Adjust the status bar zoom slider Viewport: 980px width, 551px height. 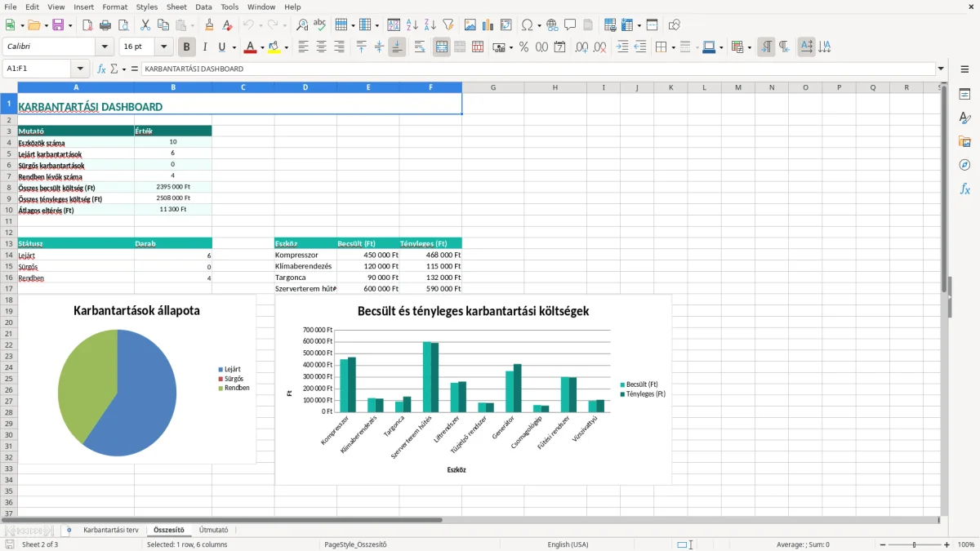(x=915, y=544)
